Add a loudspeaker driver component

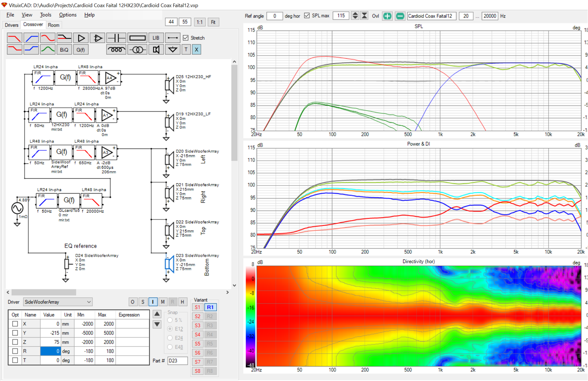point(156,50)
